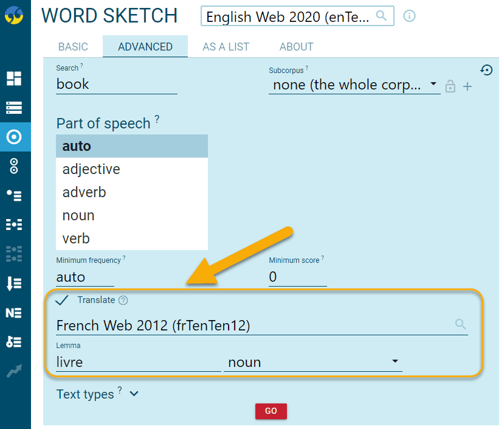Switch to the AS A LIST tab
Screen dimensions: 504x429
coord(226,47)
